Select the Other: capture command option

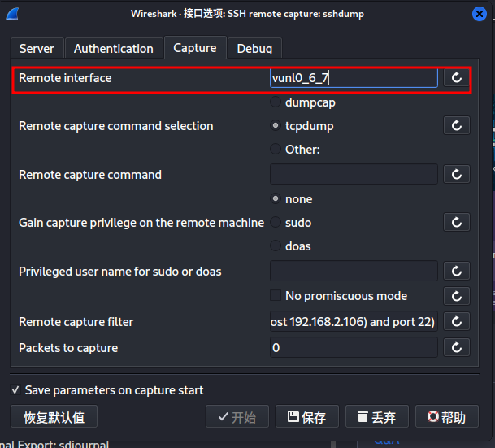pos(276,149)
